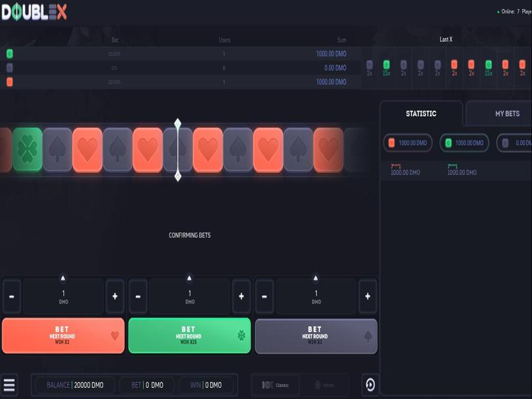
Task: Click the green clover icon in bet table
Action: point(9,54)
